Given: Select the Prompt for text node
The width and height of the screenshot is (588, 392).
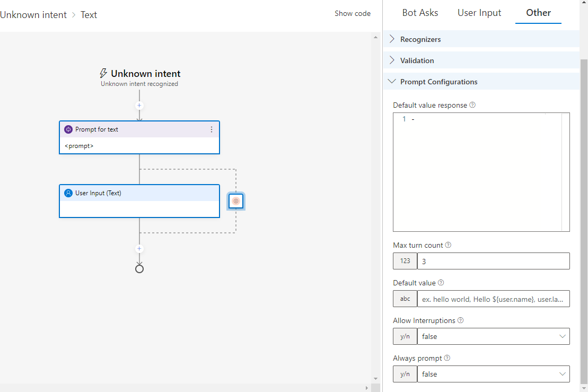Looking at the screenshot, I should click(139, 137).
